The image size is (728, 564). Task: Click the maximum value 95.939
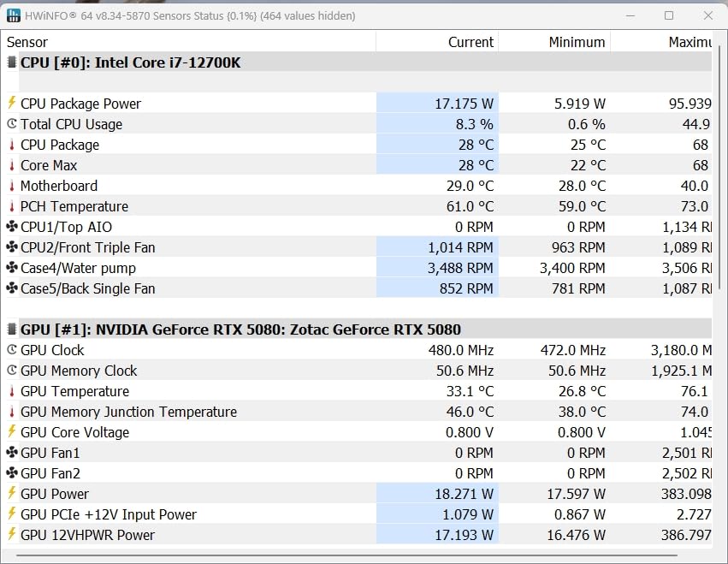pos(690,104)
